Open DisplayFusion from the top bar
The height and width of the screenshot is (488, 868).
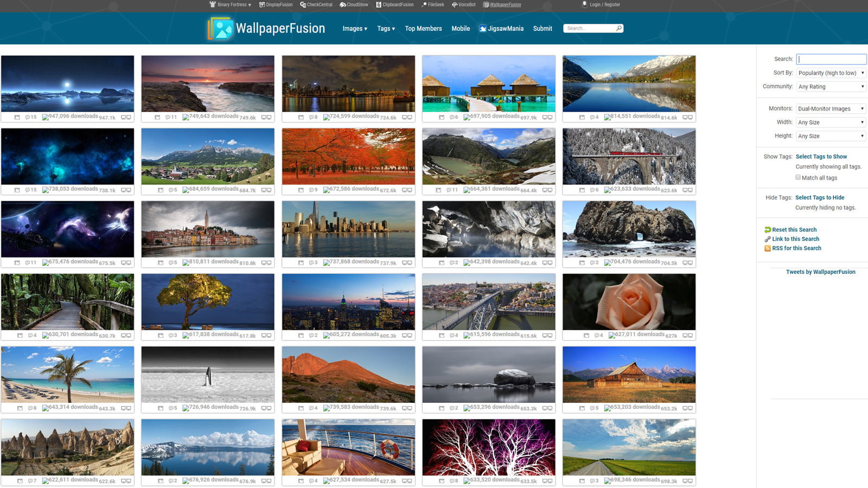click(x=276, y=5)
